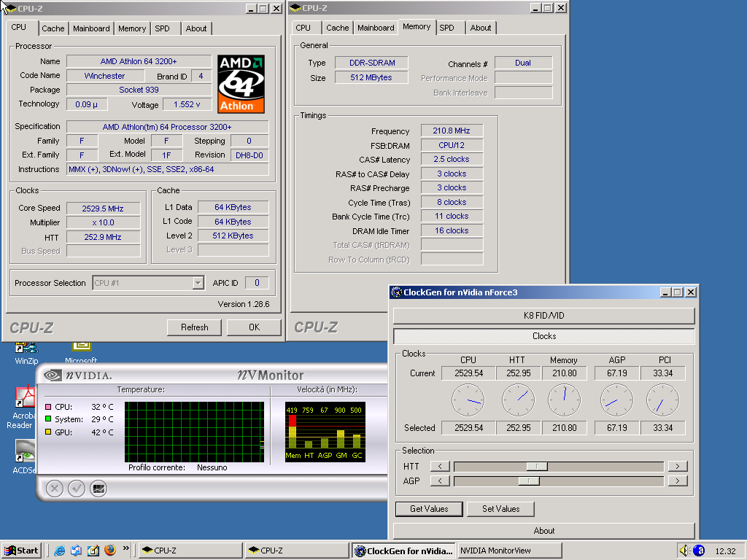
Task: Expand hidden quick launch icons chevron
Action: tap(125, 548)
